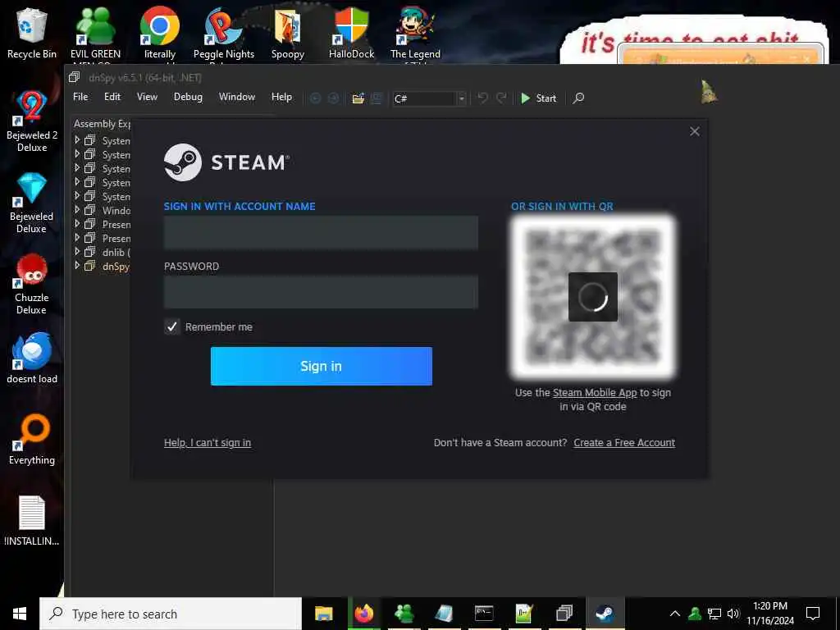Close the Steam sign in dialog
Image resolution: width=840 pixels, height=630 pixels.
pos(695,131)
